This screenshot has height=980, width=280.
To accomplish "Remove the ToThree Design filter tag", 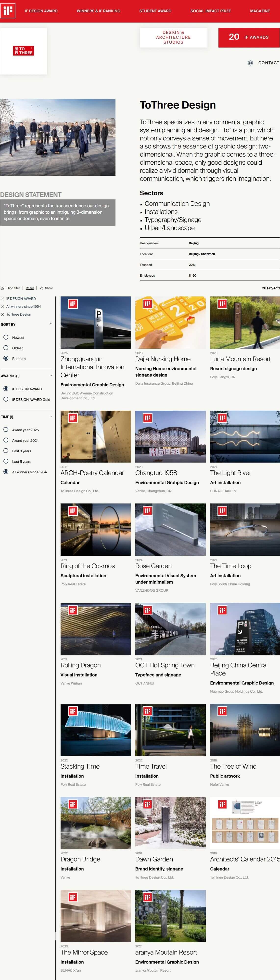I will point(3,315).
